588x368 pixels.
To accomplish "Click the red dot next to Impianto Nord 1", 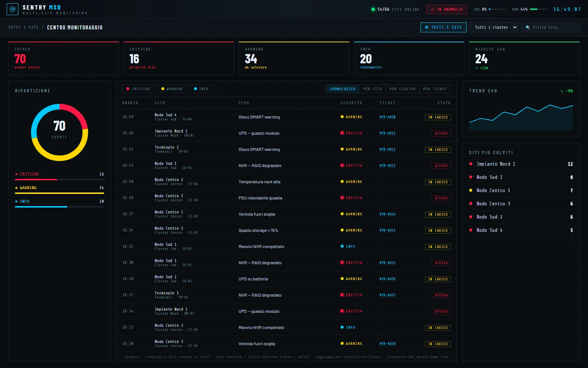I will tap(471, 164).
